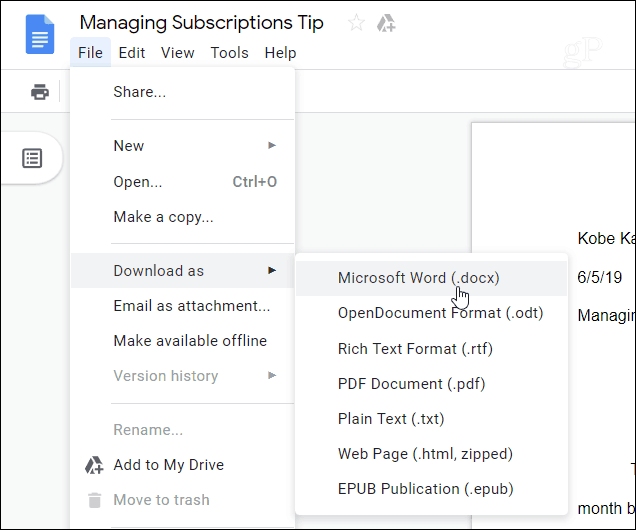Download as Plain Text (.txt)

[431, 418]
